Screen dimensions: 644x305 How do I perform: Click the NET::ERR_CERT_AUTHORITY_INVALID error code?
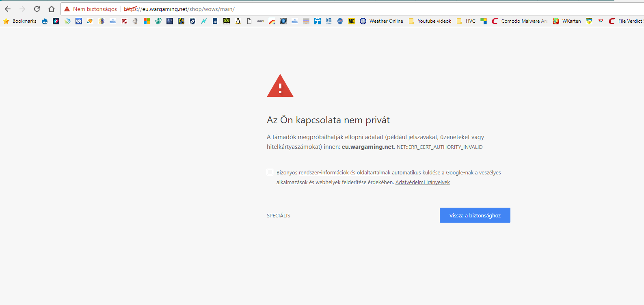point(440,147)
